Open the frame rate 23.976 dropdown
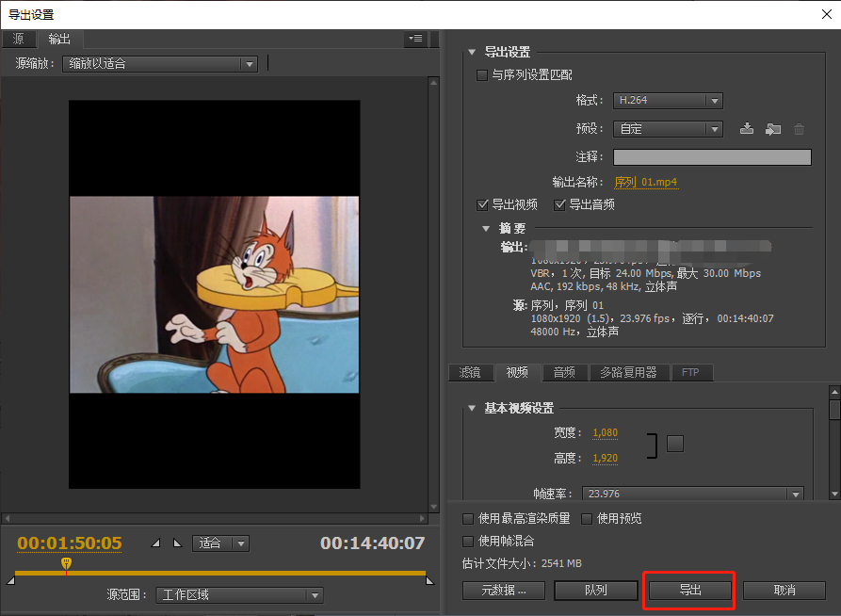Screen dimensions: 841x616 pyautogui.click(x=692, y=494)
